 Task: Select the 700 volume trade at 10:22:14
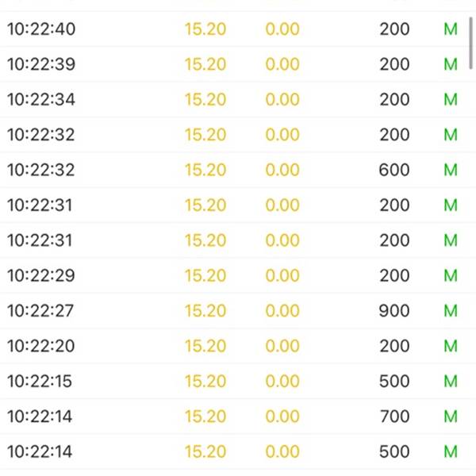[394, 416]
